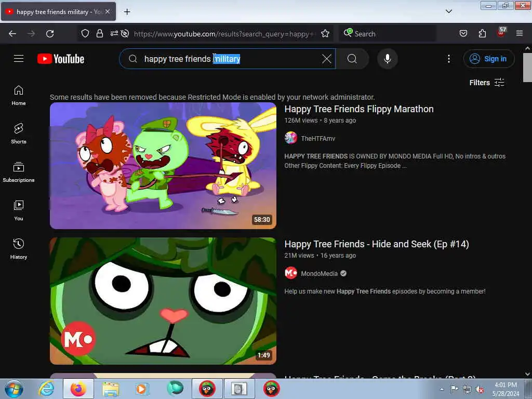
Task: Open the Windows Start menu orb
Action: [x=14, y=389]
